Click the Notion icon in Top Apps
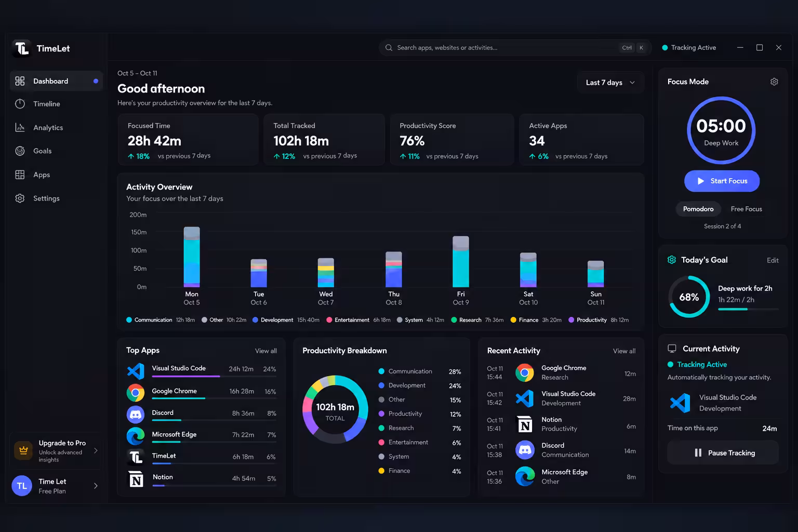This screenshot has height=532, width=798. (x=136, y=479)
